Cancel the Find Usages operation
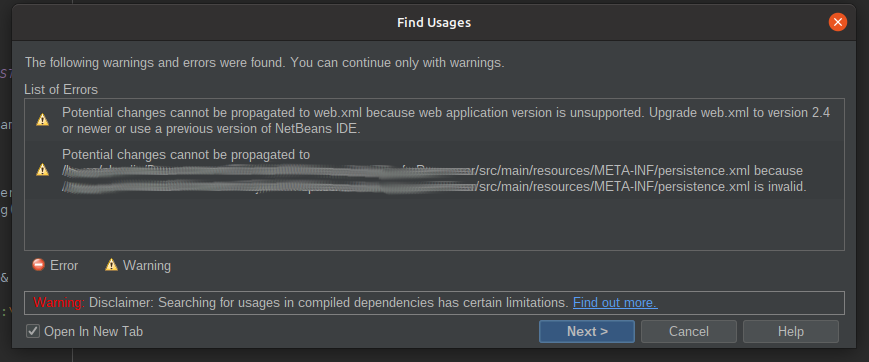Screen dimensions: 869x362 click(x=689, y=332)
